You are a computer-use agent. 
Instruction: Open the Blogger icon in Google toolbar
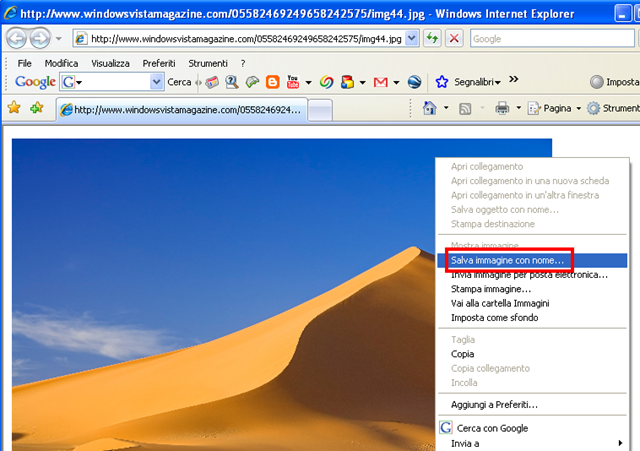[x=272, y=82]
